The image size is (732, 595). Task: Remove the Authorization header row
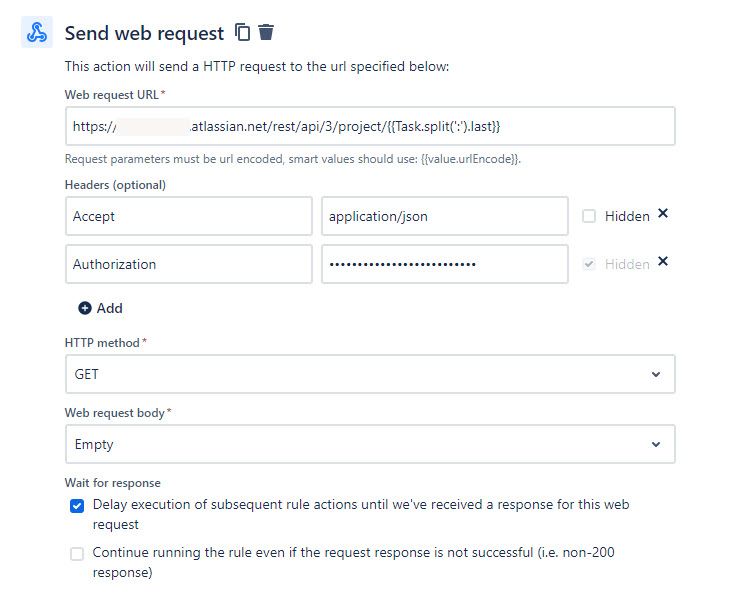(662, 261)
